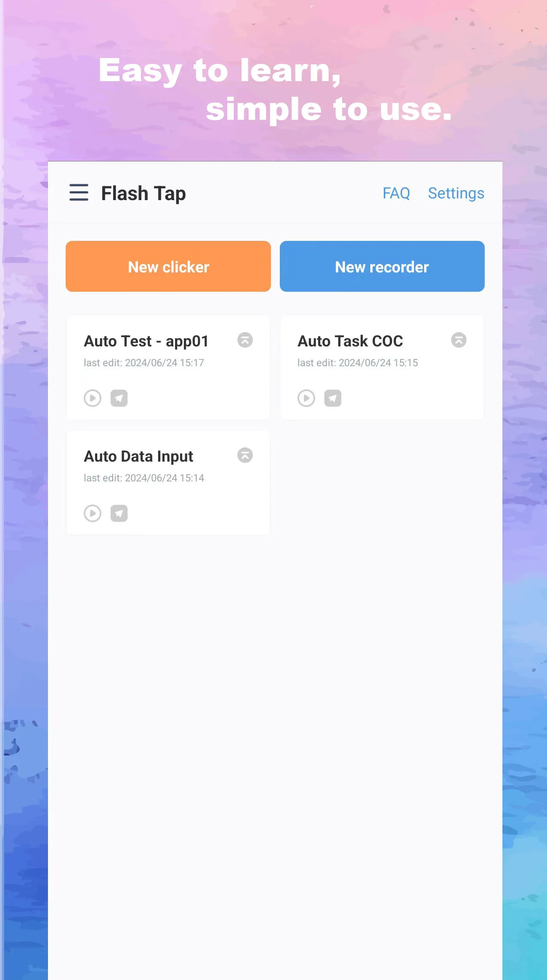
Task: Create a New clicker
Action: click(168, 267)
